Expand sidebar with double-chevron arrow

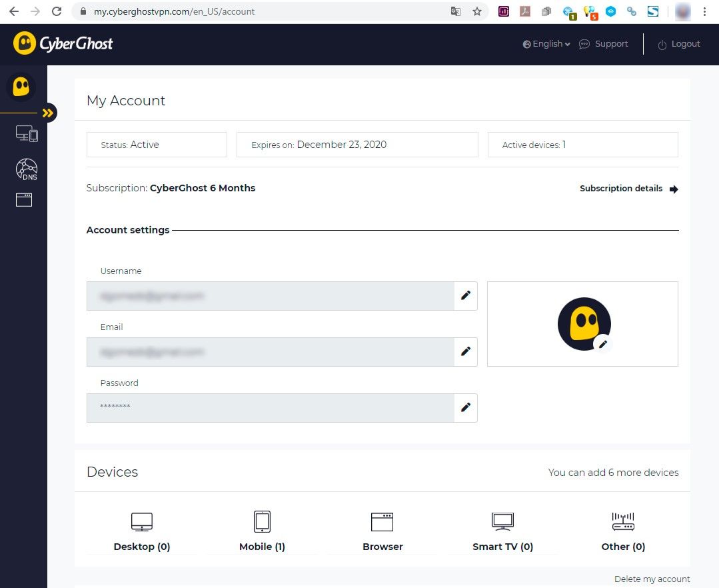click(x=48, y=113)
